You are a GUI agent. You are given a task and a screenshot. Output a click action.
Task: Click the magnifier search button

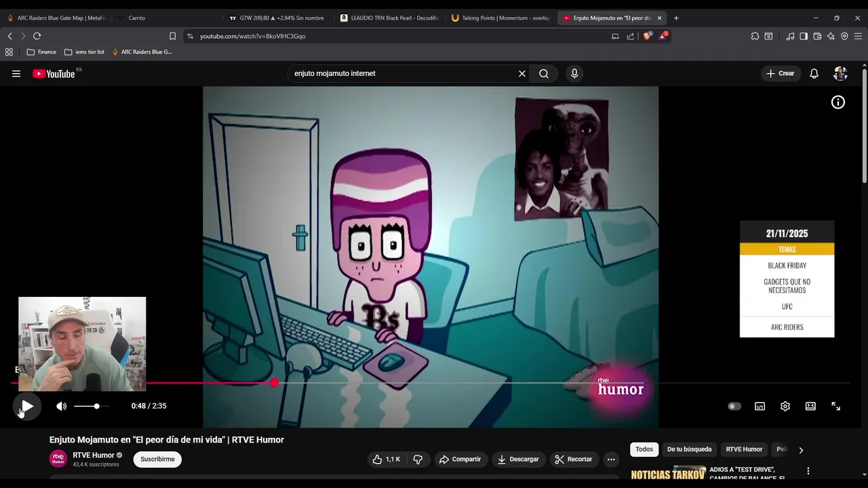pos(544,73)
